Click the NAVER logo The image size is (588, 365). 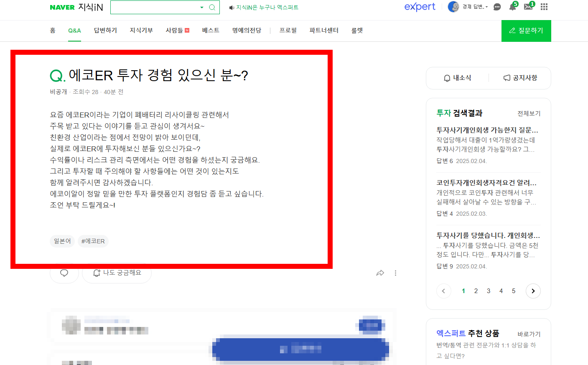click(x=62, y=8)
